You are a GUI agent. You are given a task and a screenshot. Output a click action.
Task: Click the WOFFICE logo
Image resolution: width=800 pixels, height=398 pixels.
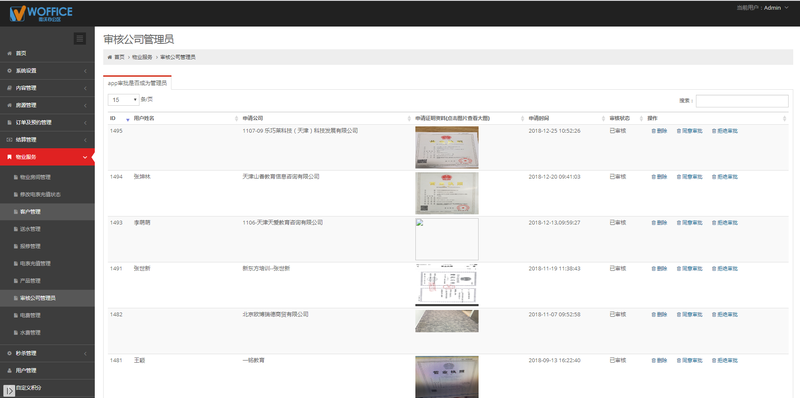click(x=41, y=13)
